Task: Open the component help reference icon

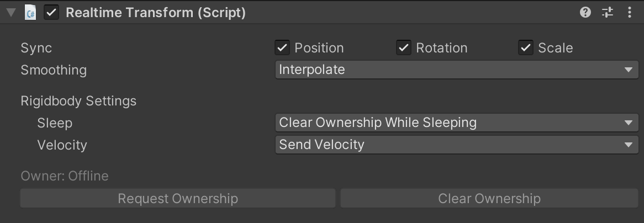Action: (x=585, y=13)
